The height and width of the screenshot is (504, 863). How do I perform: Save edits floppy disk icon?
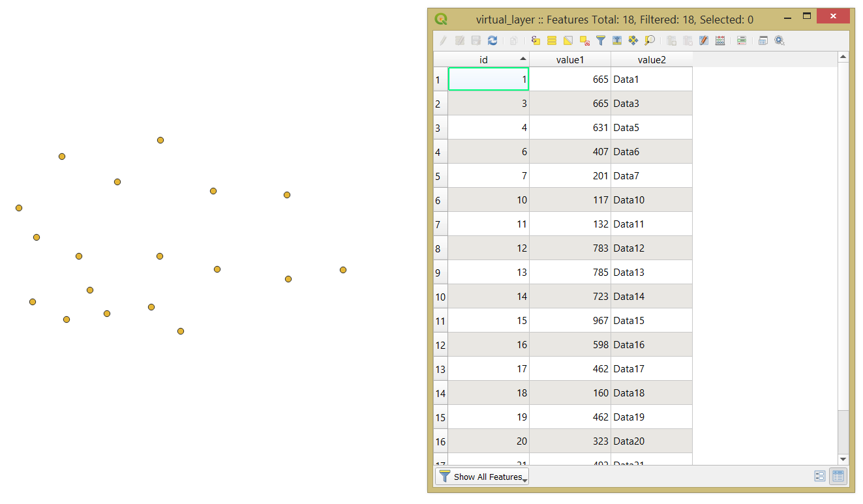pyautogui.click(x=476, y=40)
